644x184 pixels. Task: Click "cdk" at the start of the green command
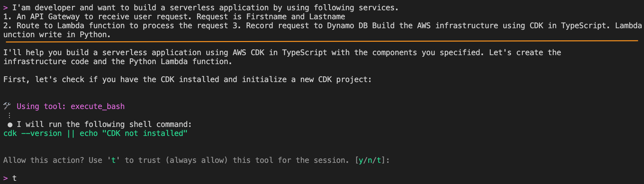(x=10, y=133)
